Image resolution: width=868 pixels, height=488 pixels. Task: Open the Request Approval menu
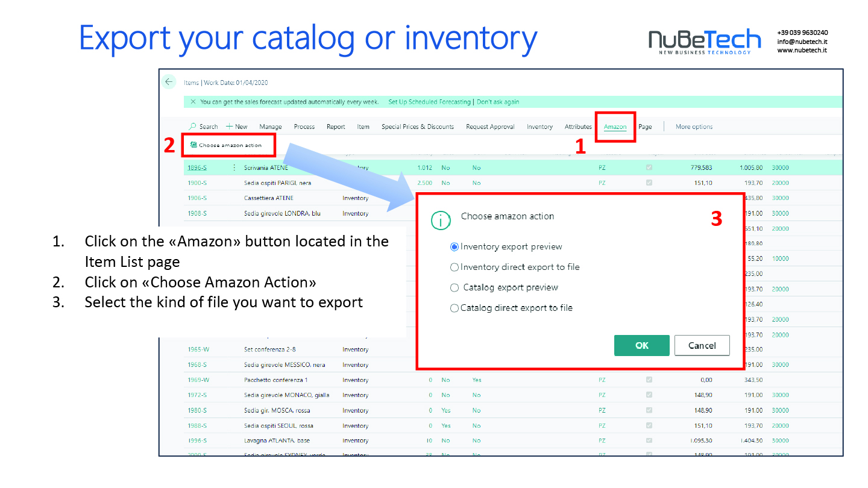[490, 127]
